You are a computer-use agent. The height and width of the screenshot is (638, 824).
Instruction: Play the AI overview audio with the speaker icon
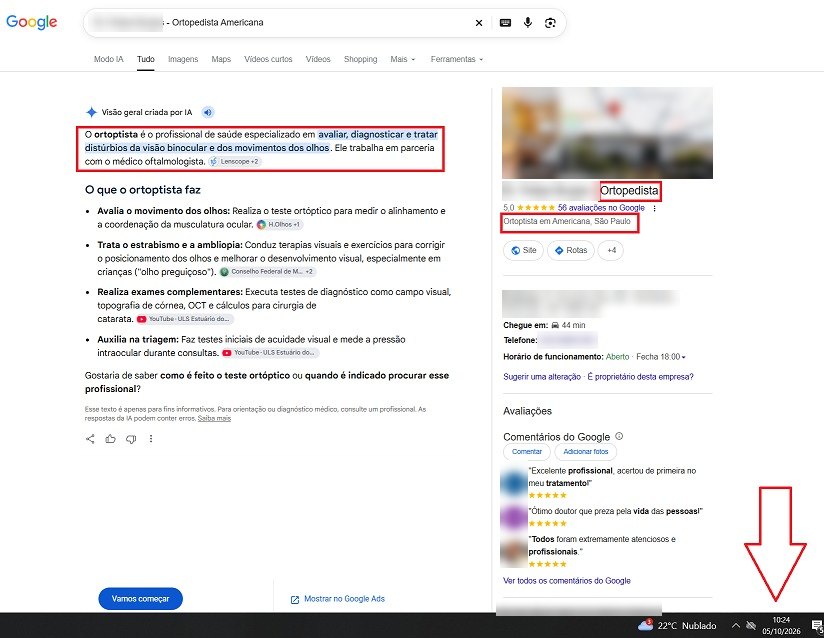(x=208, y=112)
